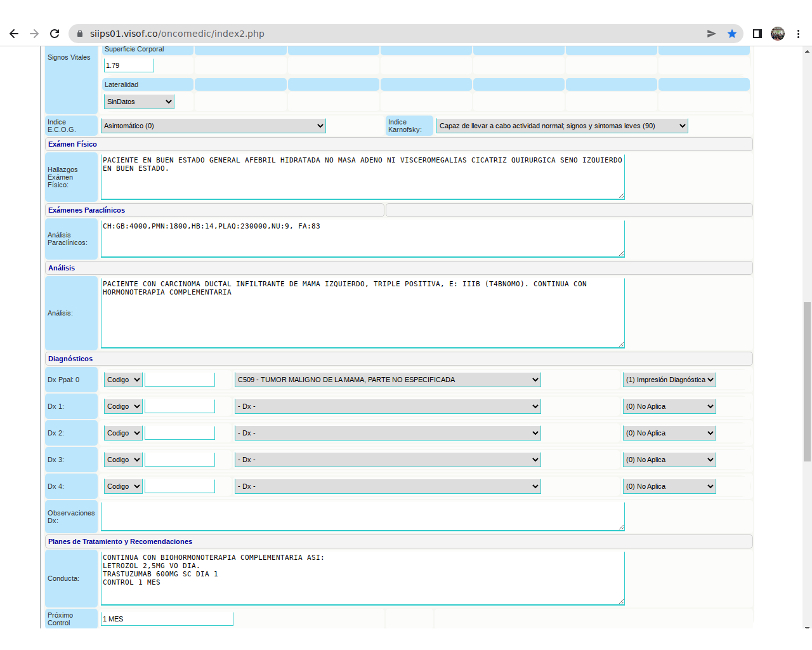This screenshot has height=650, width=812.
Task: Open the Indice Karnofsky dropdown
Action: 562,126
